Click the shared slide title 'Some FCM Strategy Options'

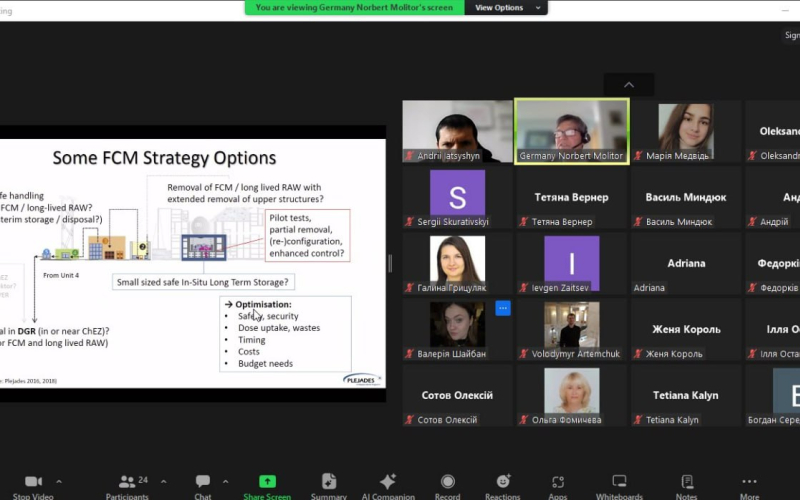164,158
